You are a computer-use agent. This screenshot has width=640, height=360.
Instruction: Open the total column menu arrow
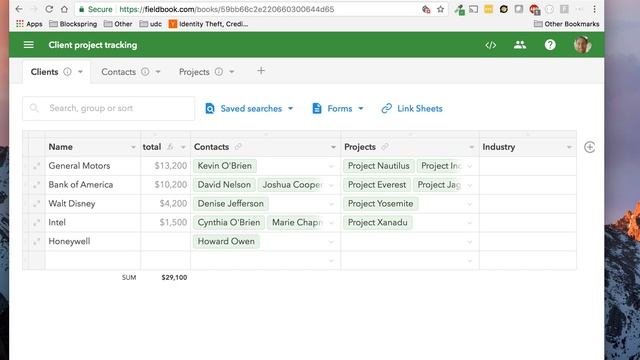(183, 147)
